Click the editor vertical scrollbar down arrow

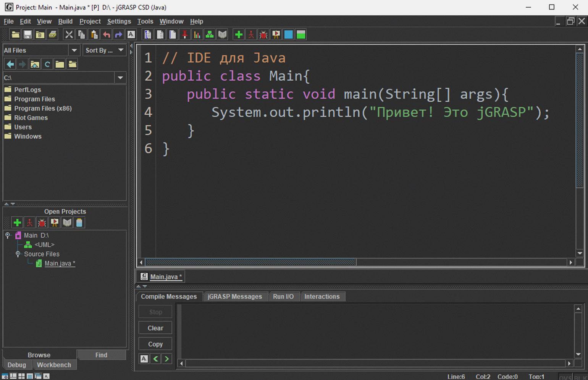(x=580, y=253)
